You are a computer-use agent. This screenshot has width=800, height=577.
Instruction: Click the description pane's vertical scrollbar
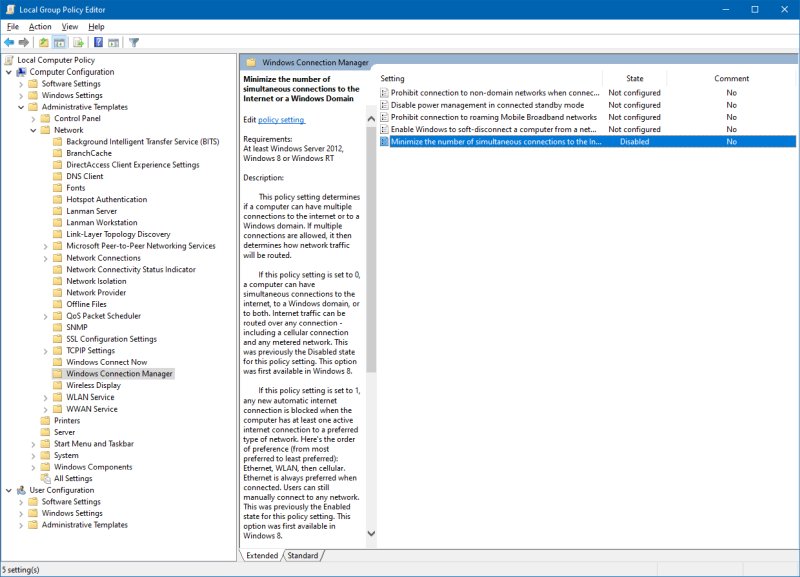pyautogui.click(x=370, y=250)
